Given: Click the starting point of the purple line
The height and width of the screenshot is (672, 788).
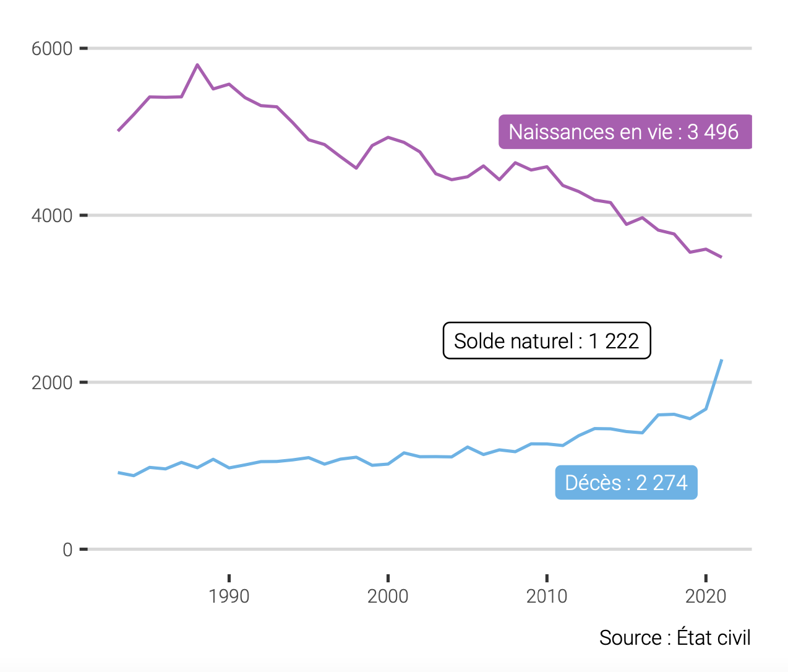Looking at the screenshot, I should tap(118, 131).
